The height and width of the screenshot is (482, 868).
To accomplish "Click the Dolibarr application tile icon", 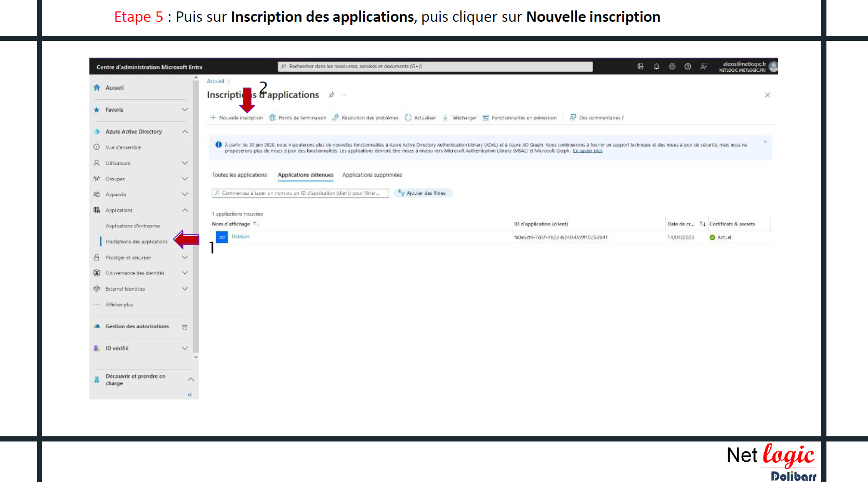I will 222,237.
